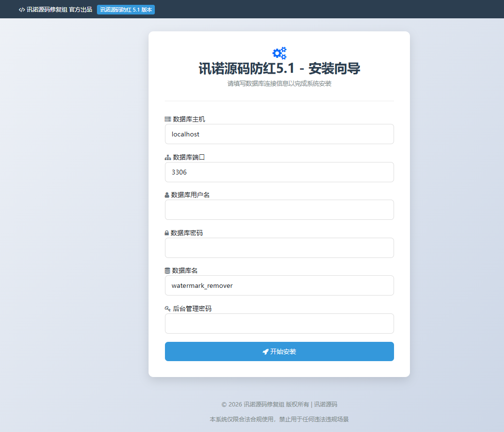Click the database icon beside 数据库名

tap(167, 271)
